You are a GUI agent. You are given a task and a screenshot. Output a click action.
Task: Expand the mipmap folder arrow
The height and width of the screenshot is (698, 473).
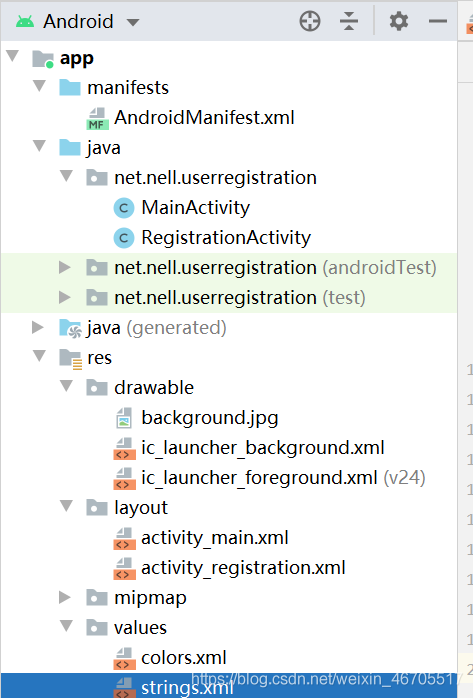[x=65, y=597]
